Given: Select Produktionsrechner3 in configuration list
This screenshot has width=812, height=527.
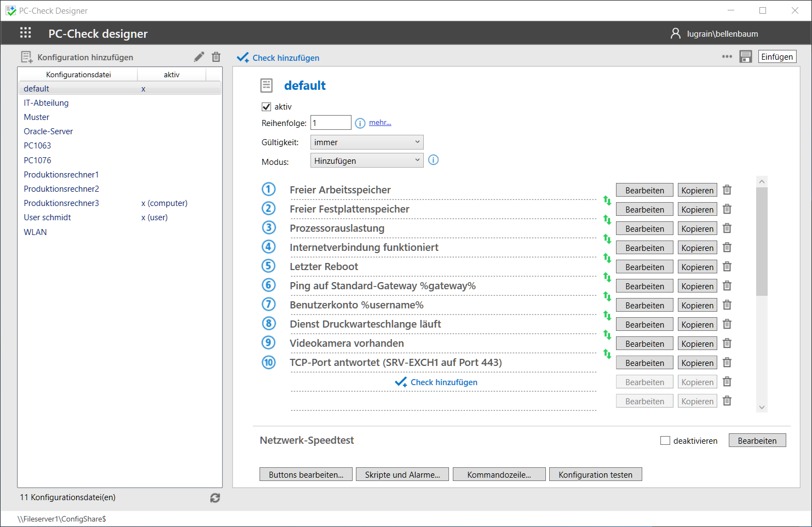Looking at the screenshot, I should [61, 203].
